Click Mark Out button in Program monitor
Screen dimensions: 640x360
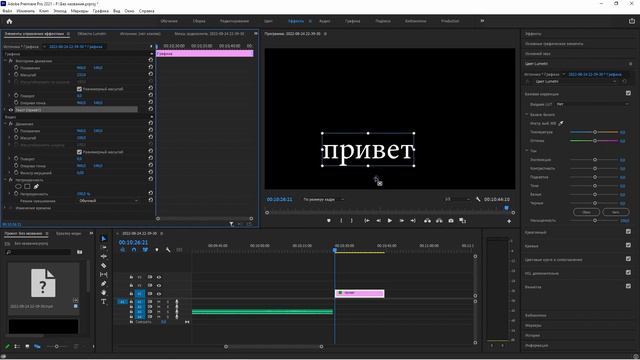(352, 221)
